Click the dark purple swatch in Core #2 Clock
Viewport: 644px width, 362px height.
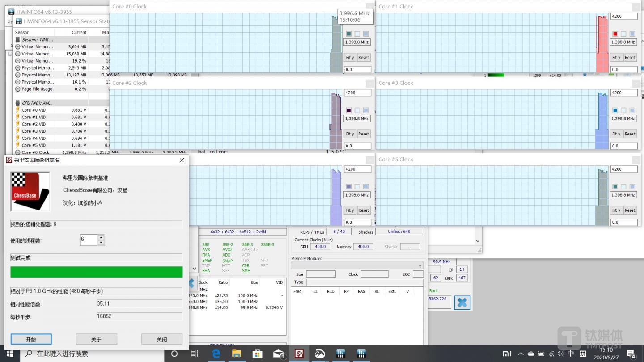[x=349, y=110]
